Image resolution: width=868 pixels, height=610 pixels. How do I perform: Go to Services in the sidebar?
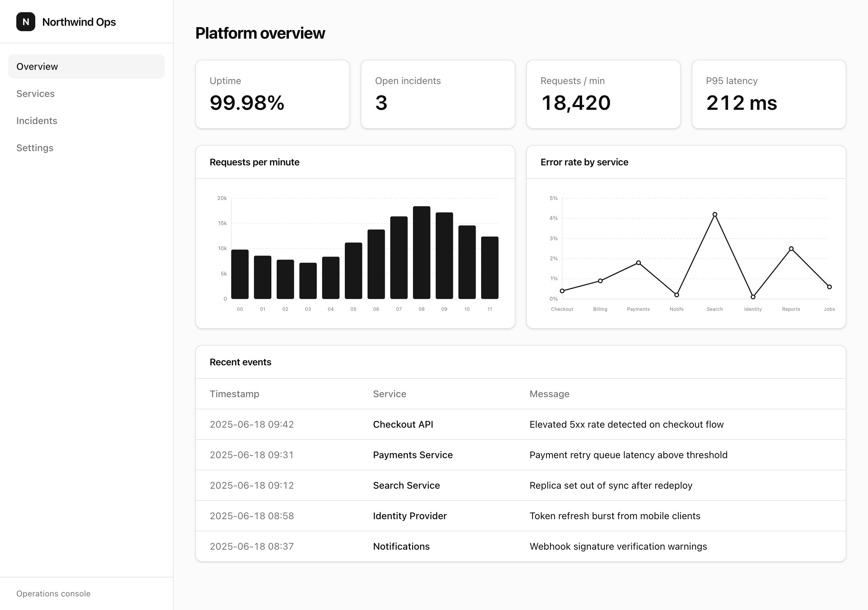tap(86, 94)
